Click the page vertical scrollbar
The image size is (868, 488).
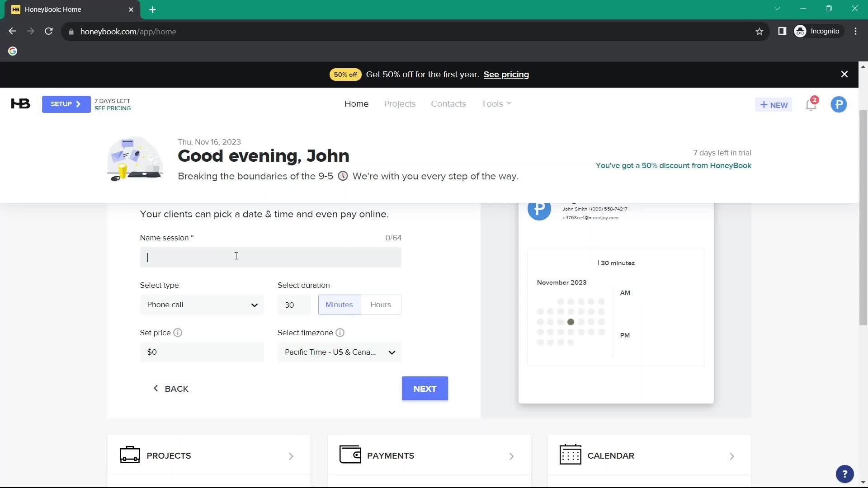[863, 217]
